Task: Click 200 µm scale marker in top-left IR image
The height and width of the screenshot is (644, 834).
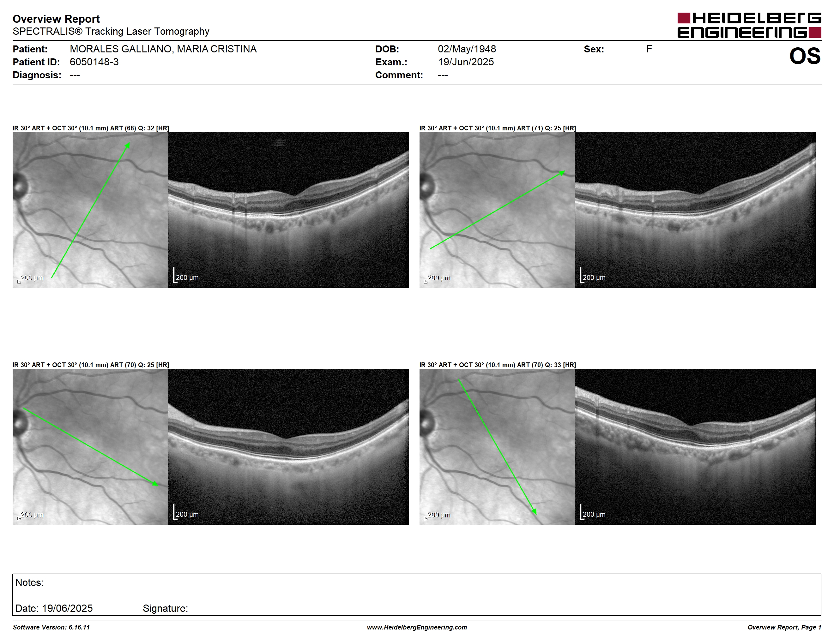Action: [x=31, y=278]
